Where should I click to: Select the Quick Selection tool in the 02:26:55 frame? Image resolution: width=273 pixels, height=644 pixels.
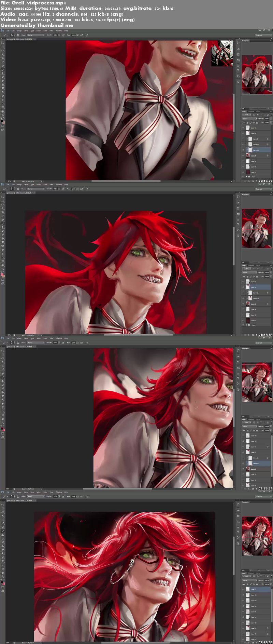(x=3, y=362)
